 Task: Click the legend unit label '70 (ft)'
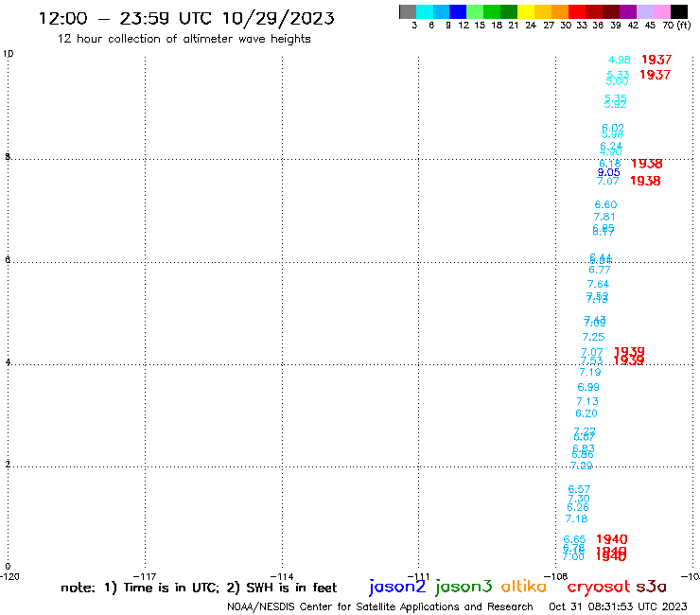coord(676,26)
